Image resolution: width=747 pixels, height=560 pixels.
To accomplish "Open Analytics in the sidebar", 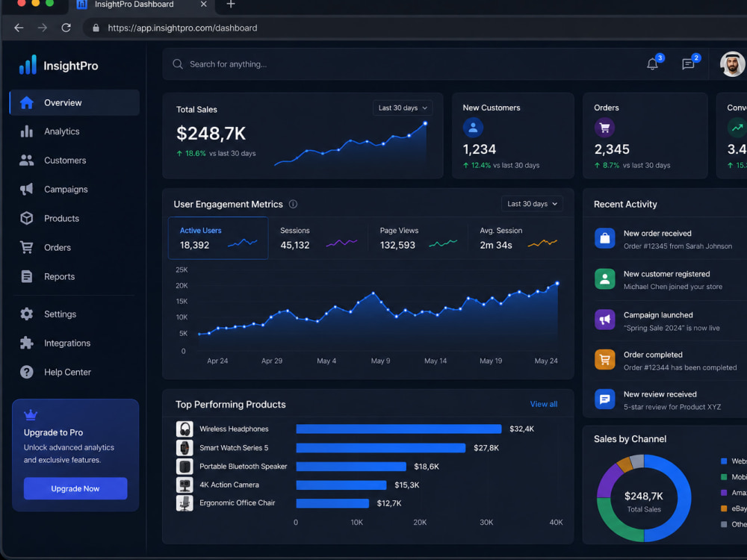I will pyautogui.click(x=74, y=131).
